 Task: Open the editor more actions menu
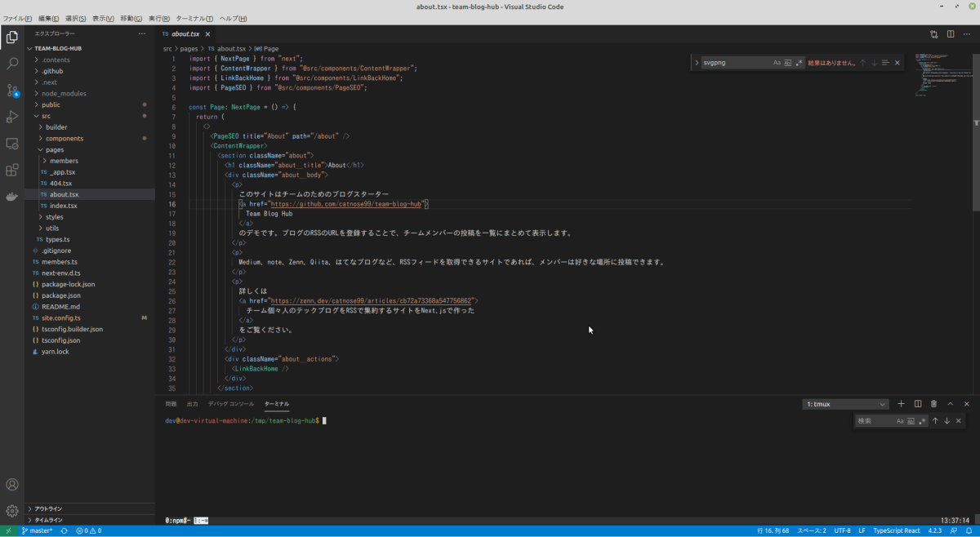click(967, 34)
